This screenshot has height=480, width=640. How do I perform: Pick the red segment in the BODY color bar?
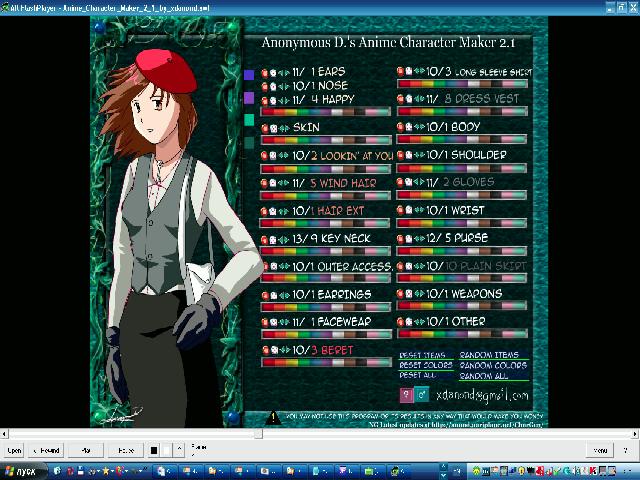[x=404, y=141]
